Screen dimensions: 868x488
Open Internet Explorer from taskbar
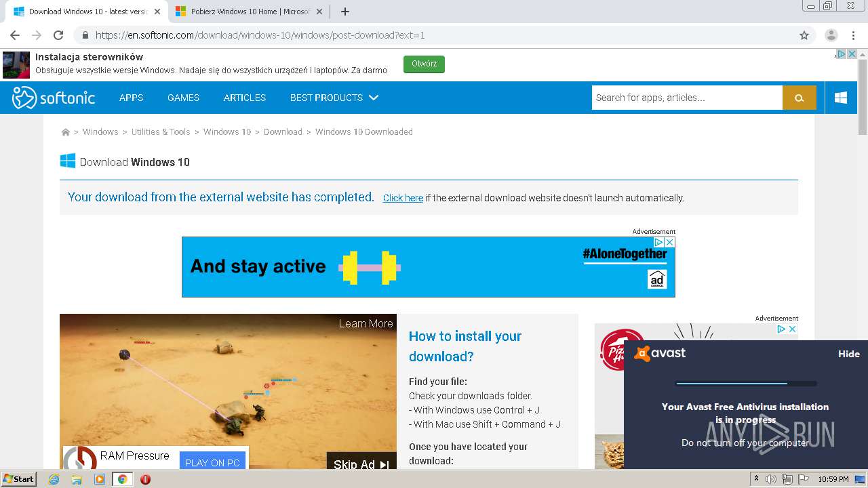point(54,479)
